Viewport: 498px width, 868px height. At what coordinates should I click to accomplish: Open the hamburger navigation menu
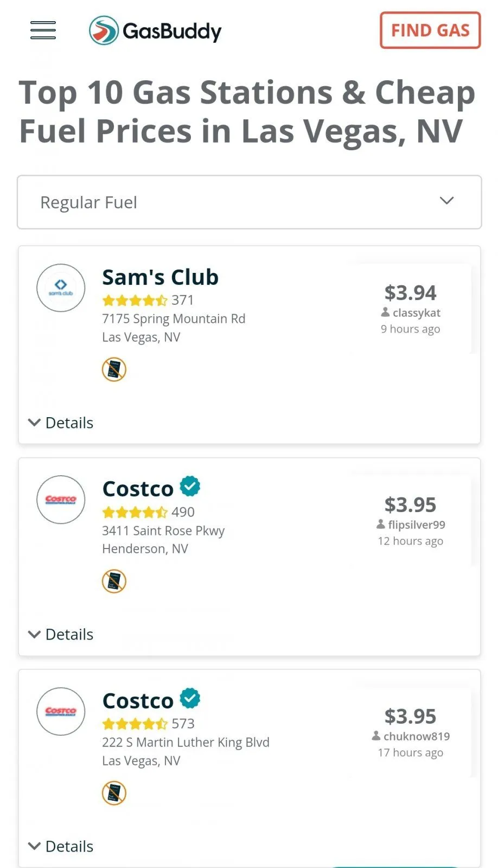pos(43,30)
